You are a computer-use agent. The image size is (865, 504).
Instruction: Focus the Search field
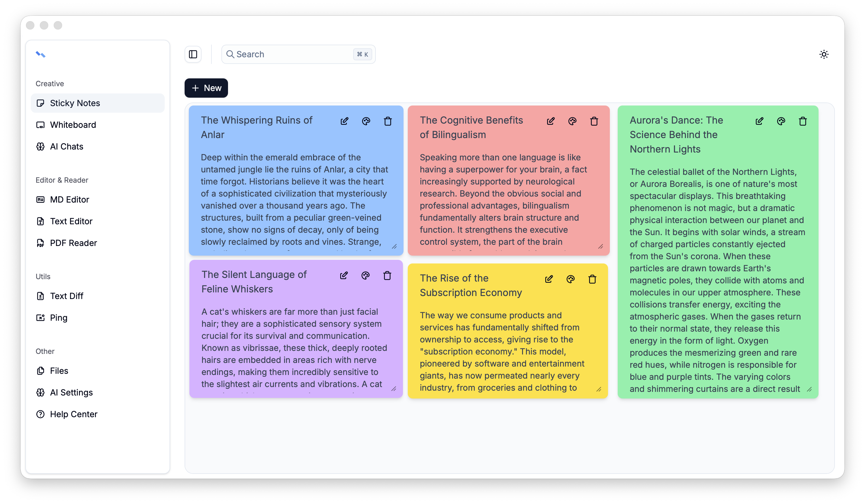pos(292,54)
